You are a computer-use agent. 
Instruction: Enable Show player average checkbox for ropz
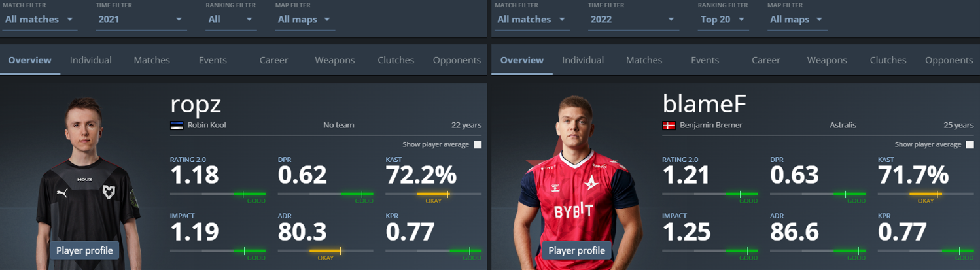pos(477,144)
